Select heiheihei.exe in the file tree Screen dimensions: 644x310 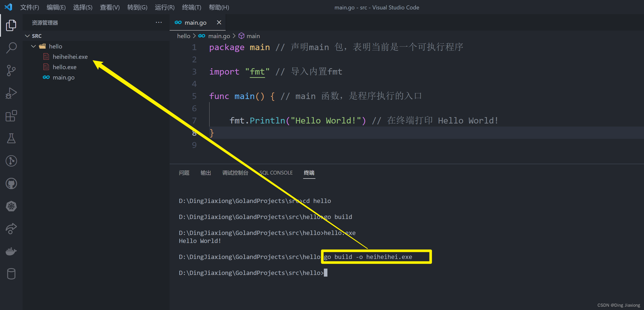[96, 57]
